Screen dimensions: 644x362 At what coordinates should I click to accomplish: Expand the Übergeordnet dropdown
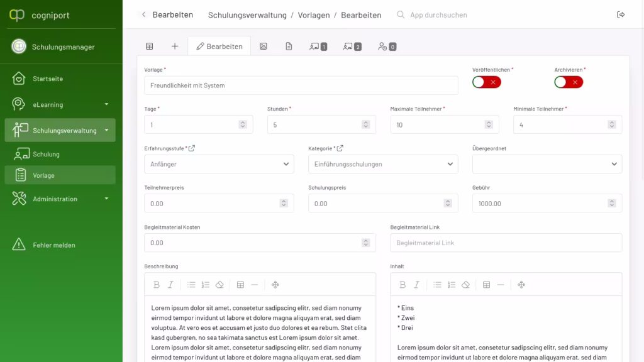[547, 164]
